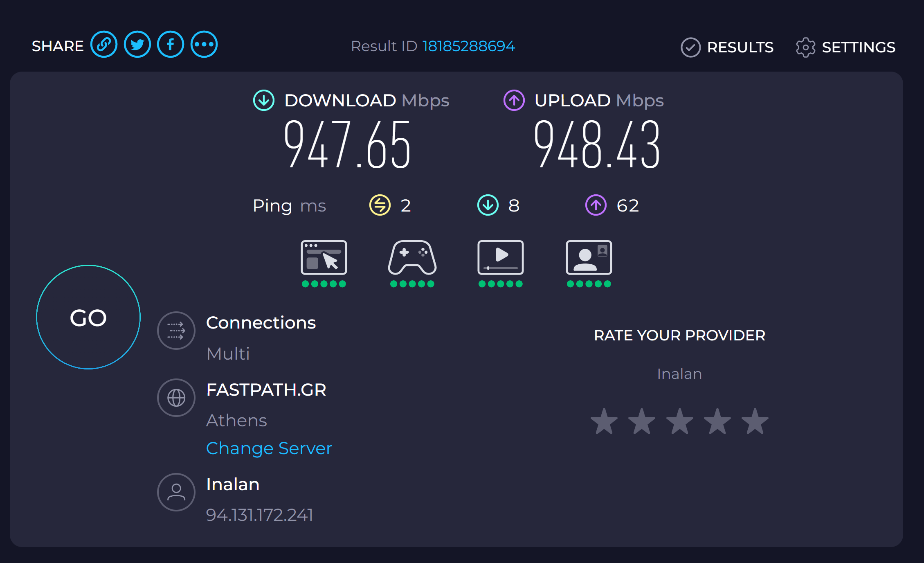The height and width of the screenshot is (563, 924).
Task: Rate provider one star
Action: pyautogui.click(x=604, y=421)
